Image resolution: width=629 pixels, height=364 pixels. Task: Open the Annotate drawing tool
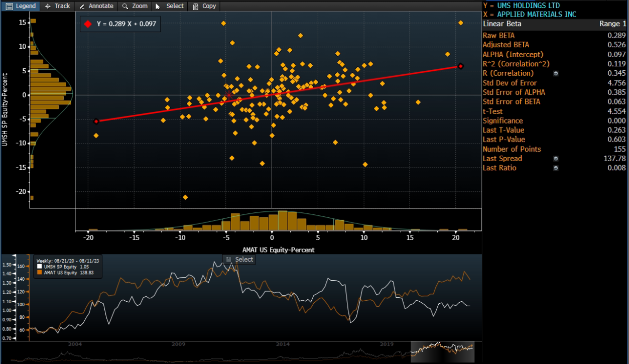click(x=97, y=6)
